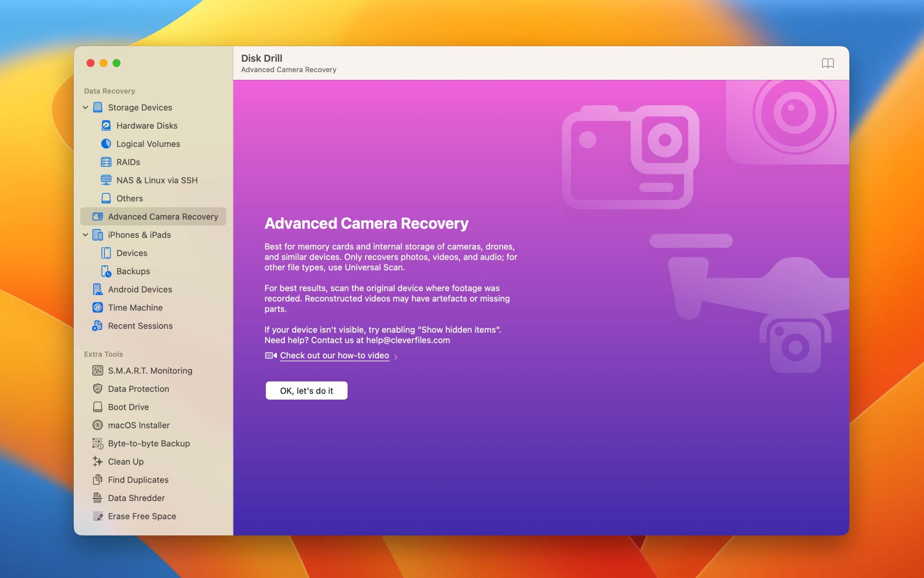This screenshot has height=578, width=924.
Task: Click the Hardware Disks icon
Action: click(106, 125)
